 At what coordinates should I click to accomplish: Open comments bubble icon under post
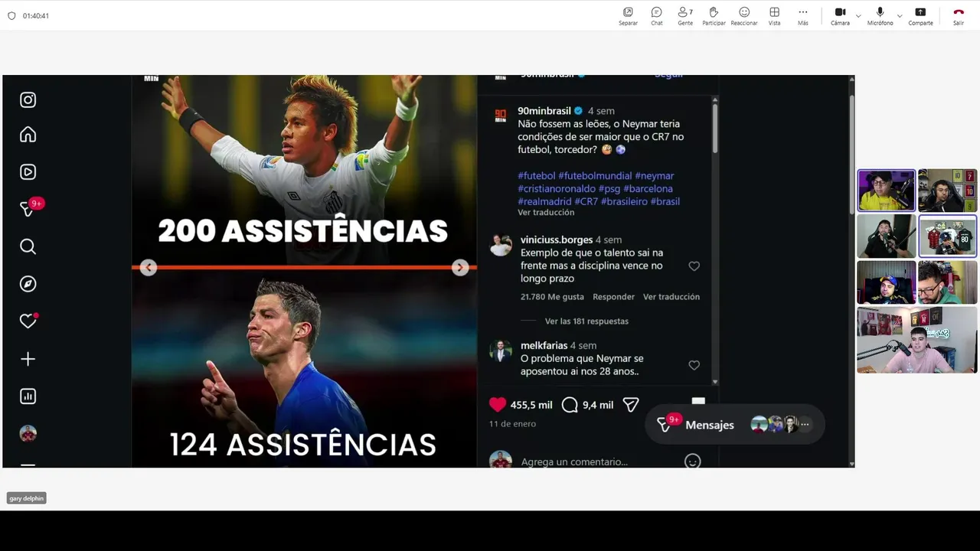[570, 405]
